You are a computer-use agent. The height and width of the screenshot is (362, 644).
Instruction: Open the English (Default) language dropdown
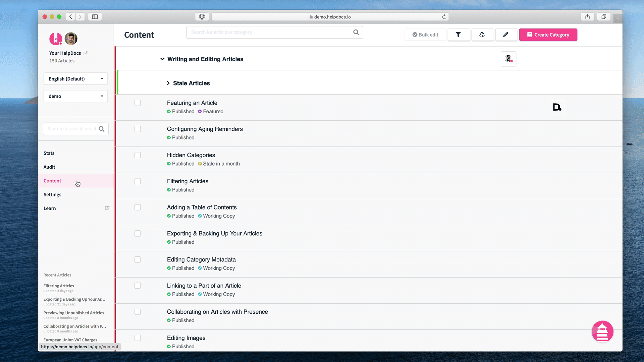click(75, 79)
